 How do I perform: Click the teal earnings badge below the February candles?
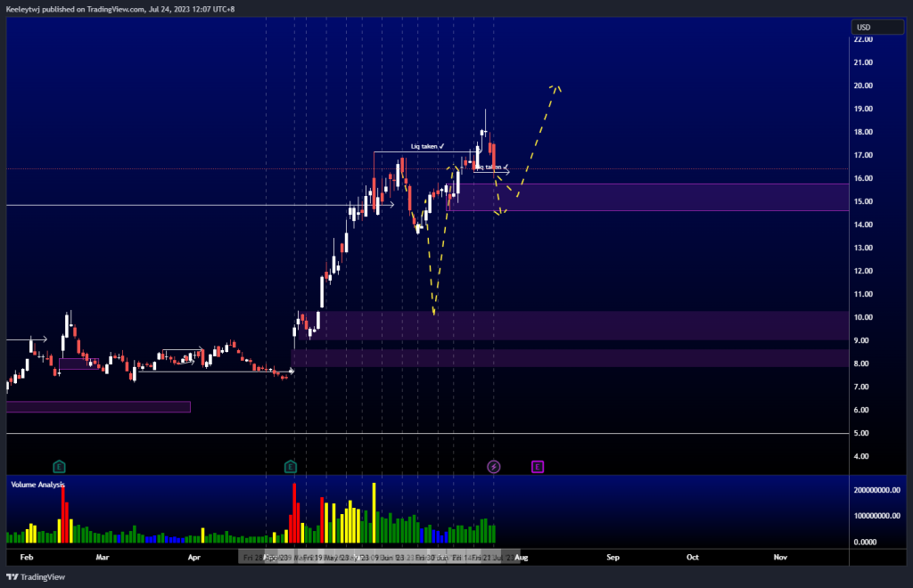[59, 465]
